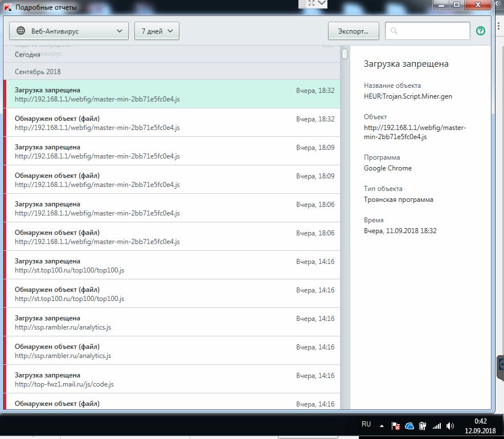Click the Троянская программа object type value
This screenshot has width=504, height=439.
tap(399, 200)
